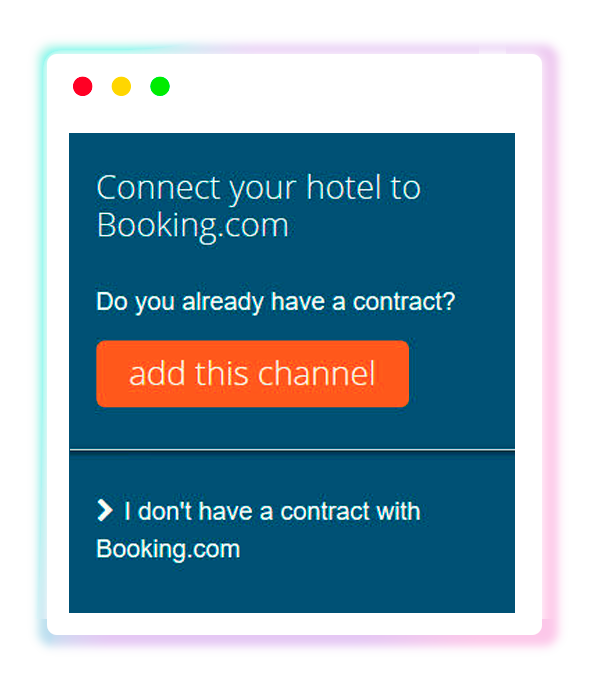Image resolution: width=607 pixels, height=691 pixels.
Task: Click Booking.com in the large heading
Action: 193,226
